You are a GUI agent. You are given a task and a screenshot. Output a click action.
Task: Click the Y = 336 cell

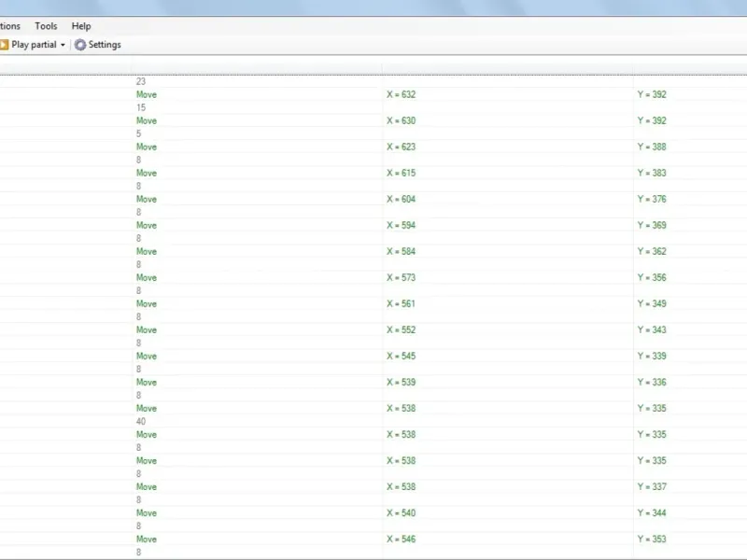click(x=652, y=383)
